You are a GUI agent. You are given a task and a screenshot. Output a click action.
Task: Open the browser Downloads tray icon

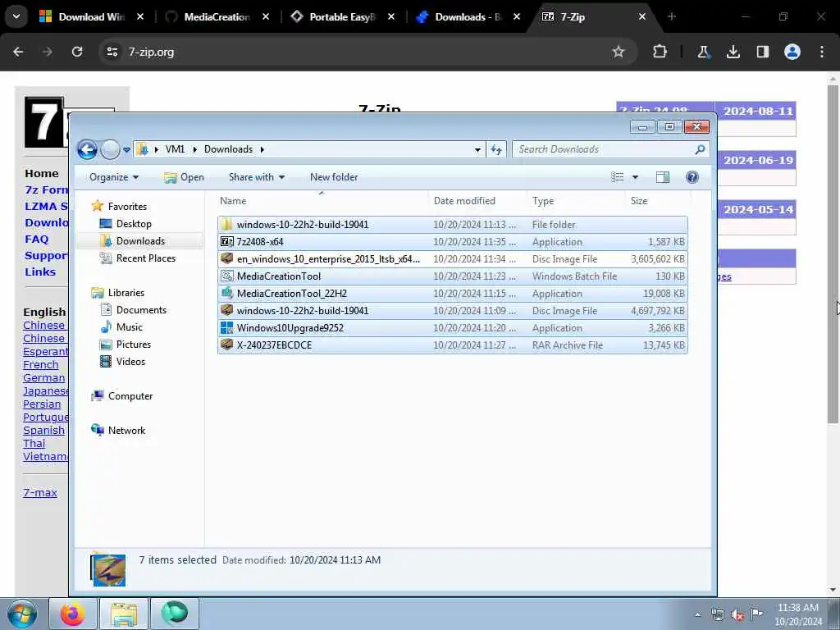(x=733, y=52)
